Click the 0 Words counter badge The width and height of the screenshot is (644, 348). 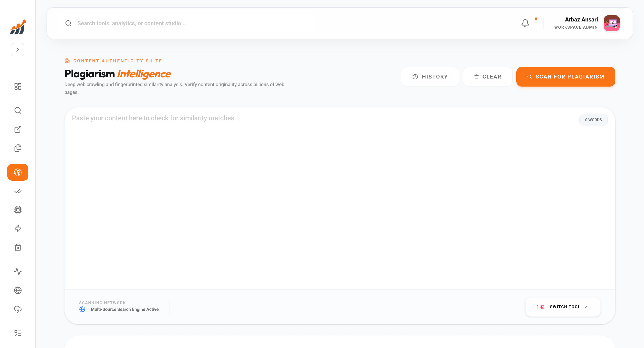coord(593,120)
